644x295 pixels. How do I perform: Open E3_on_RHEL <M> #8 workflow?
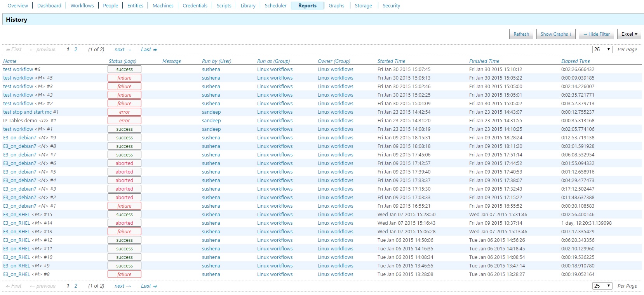click(26, 274)
